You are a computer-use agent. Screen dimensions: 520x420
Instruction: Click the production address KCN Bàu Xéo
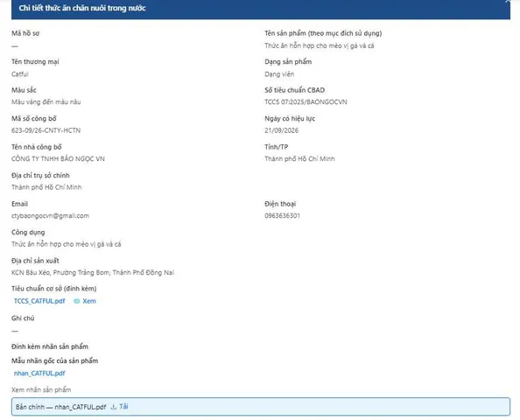tap(93, 272)
